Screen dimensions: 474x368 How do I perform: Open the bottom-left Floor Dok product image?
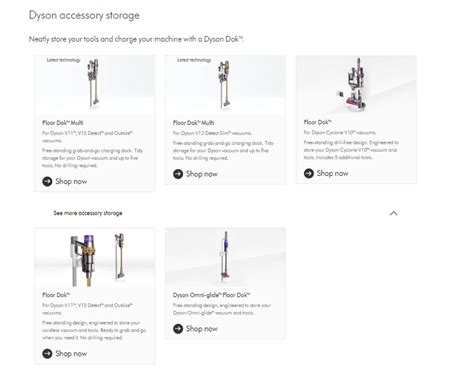95,257
